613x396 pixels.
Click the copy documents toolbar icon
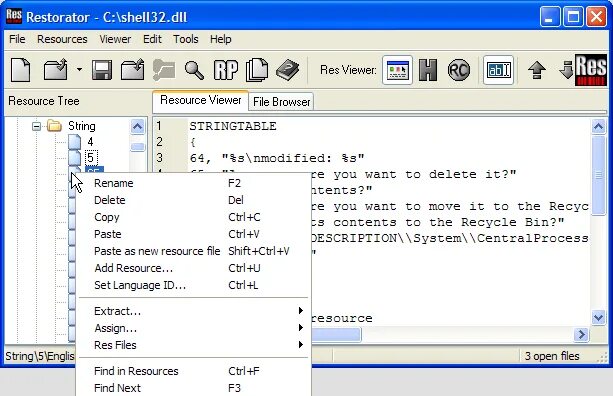(x=257, y=70)
